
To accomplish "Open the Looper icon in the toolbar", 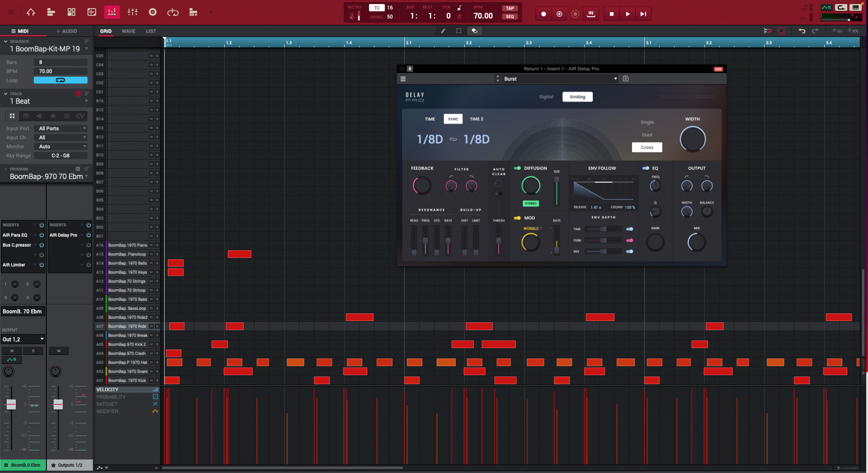I will pyautogui.click(x=173, y=12).
